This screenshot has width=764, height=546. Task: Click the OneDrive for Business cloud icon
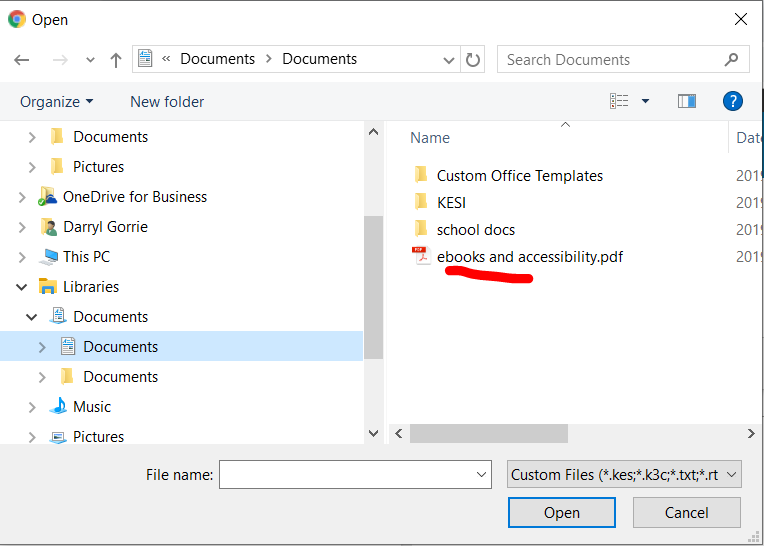coord(47,196)
